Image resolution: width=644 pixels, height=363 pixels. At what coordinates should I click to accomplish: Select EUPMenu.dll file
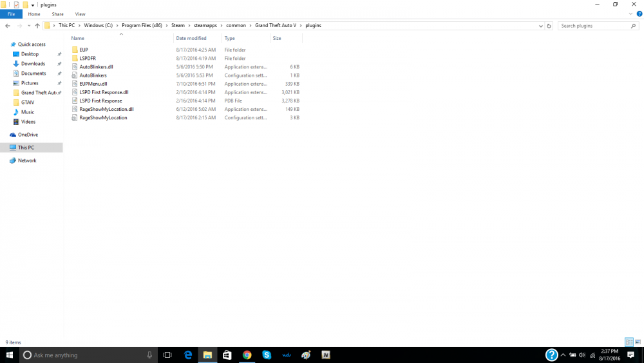pyautogui.click(x=93, y=84)
